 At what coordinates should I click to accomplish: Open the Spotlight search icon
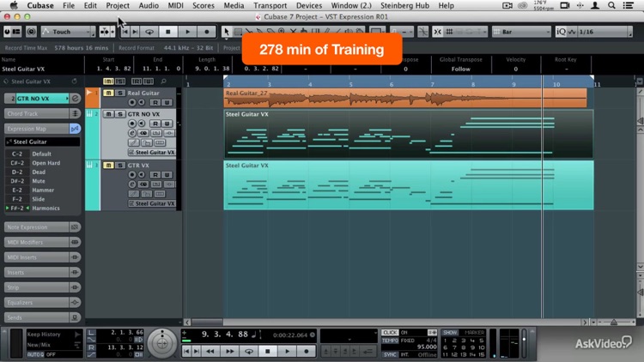611,5
